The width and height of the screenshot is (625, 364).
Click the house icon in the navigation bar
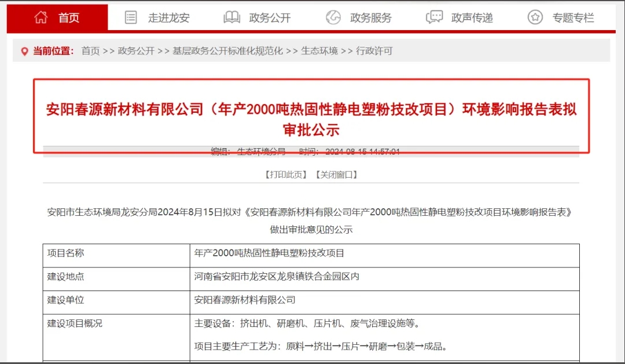(41, 17)
